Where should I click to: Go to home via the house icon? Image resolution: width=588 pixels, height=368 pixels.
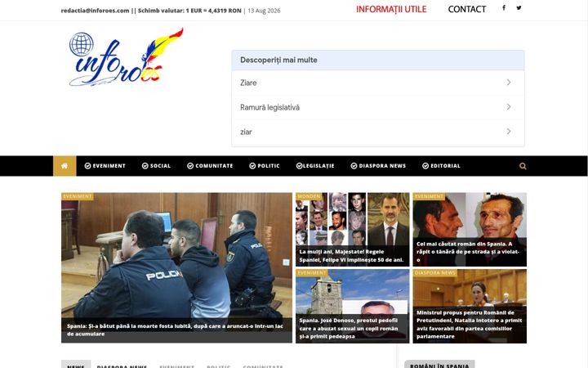click(x=65, y=166)
